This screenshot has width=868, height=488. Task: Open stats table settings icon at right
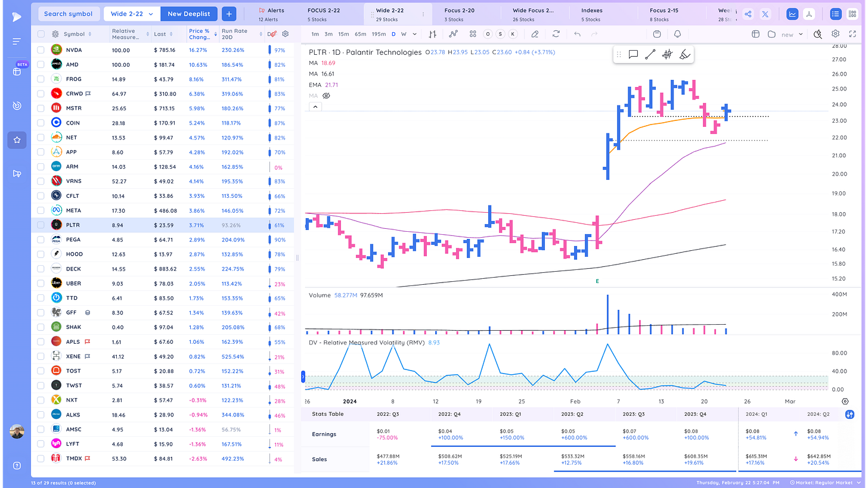click(x=849, y=414)
